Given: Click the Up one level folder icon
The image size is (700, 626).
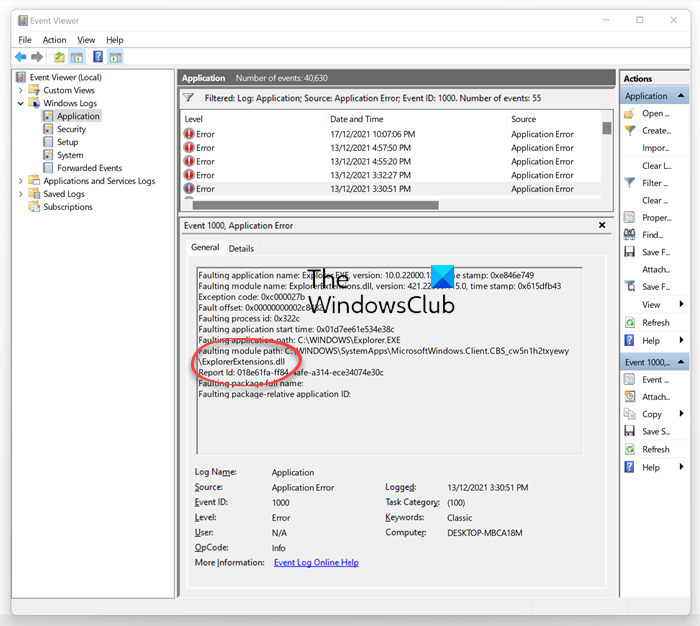Looking at the screenshot, I should tap(59, 57).
